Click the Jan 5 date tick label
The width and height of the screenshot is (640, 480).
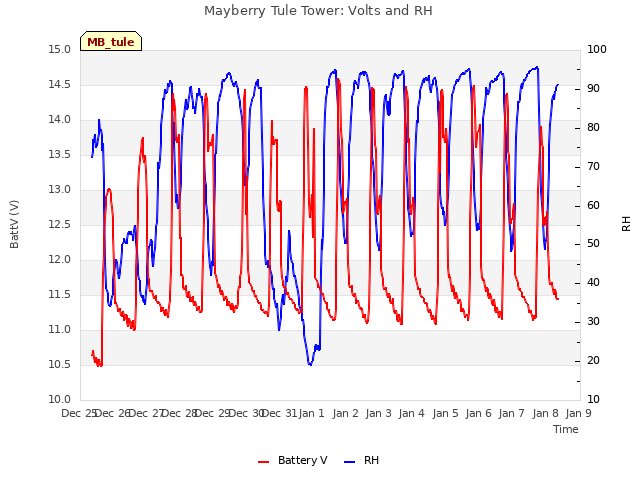pos(445,413)
